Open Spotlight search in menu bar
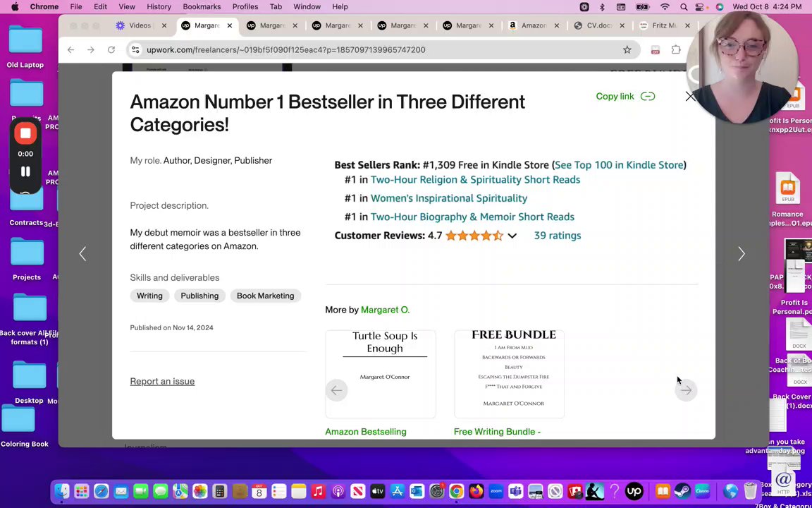Image resolution: width=812 pixels, height=508 pixels. coord(684,7)
